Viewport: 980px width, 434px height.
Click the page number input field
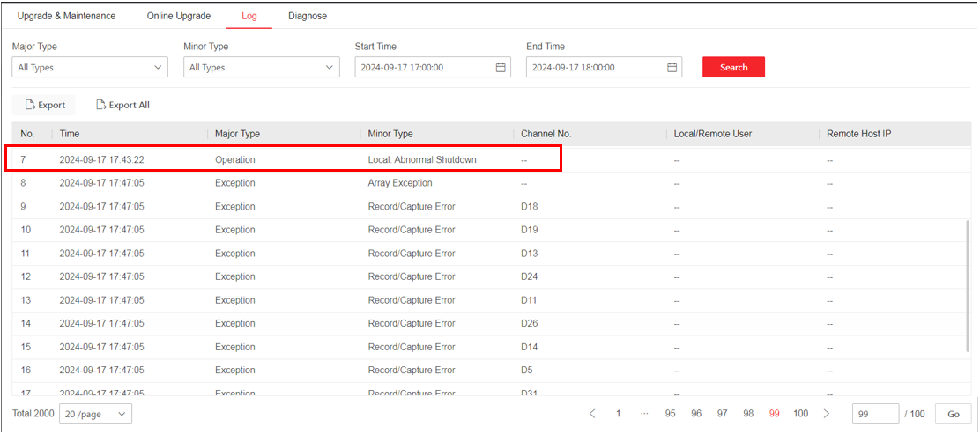(875, 414)
